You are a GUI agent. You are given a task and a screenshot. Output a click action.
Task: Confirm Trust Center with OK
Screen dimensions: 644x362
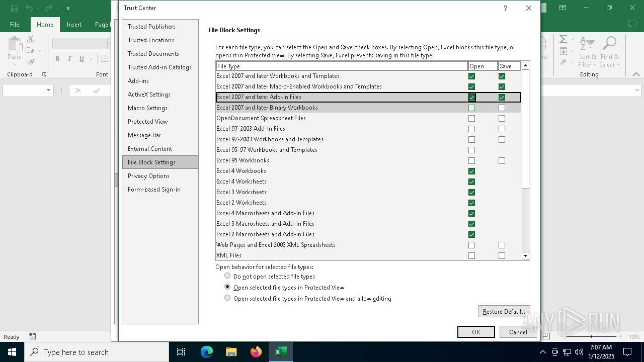[x=476, y=332]
